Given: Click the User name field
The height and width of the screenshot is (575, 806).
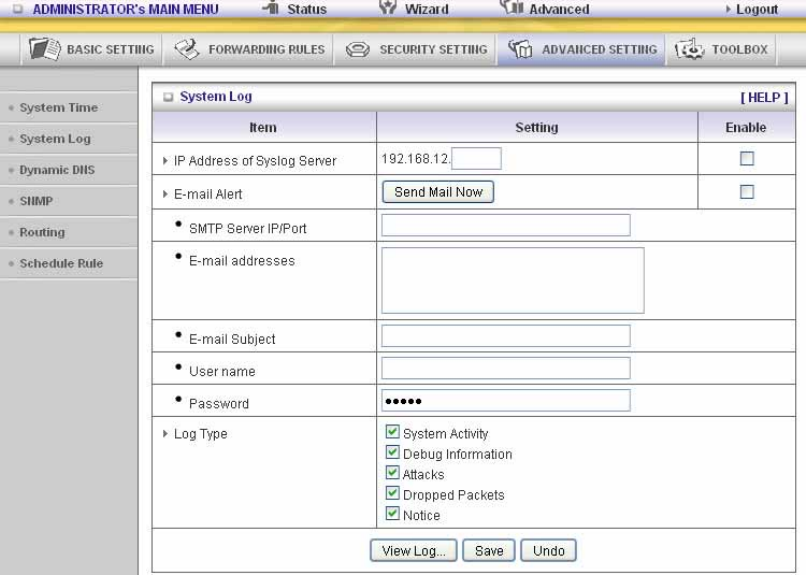Looking at the screenshot, I should (x=506, y=368).
